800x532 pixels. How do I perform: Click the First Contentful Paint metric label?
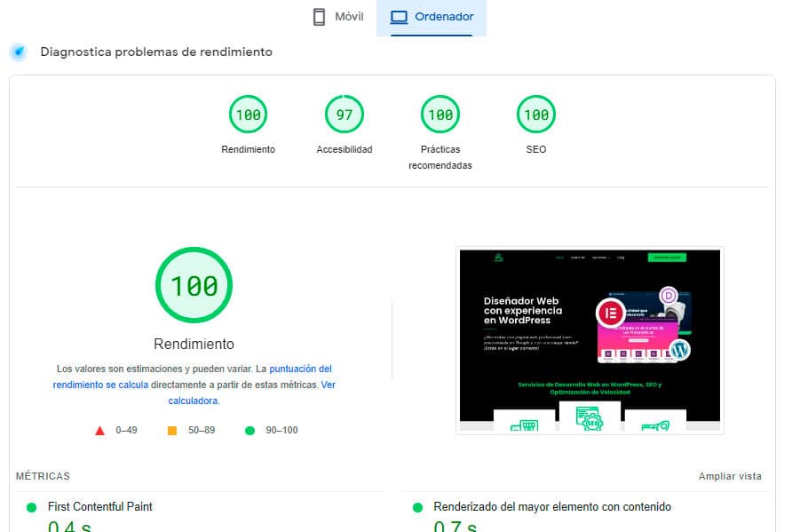click(x=99, y=506)
